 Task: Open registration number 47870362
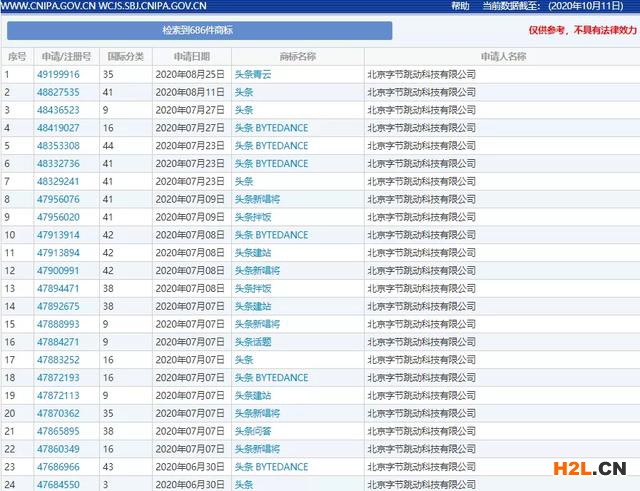click(x=58, y=413)
